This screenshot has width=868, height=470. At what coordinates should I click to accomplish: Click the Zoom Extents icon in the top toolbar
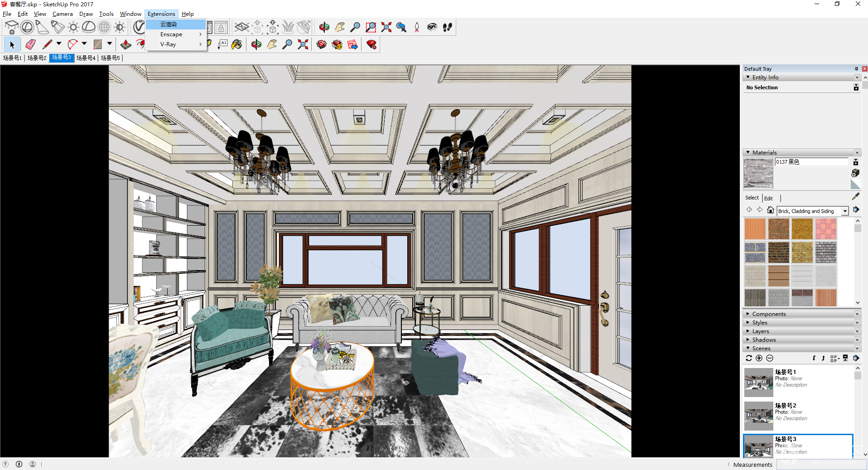point(386,27)
